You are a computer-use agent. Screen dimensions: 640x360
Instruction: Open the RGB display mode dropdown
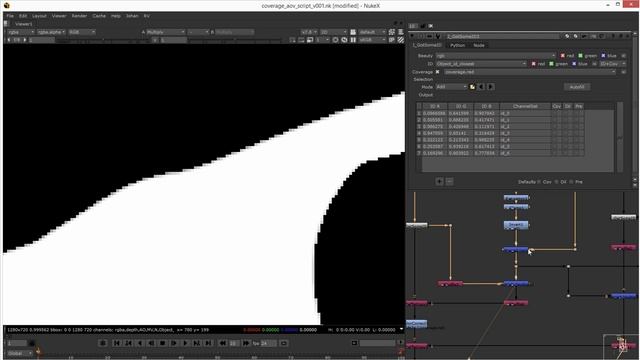click(82, 32)
